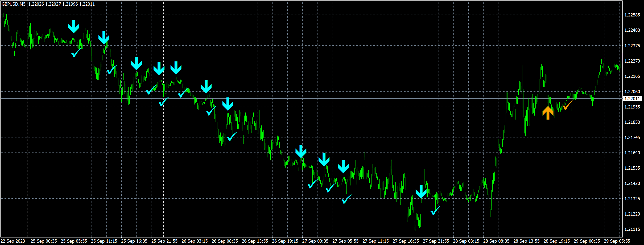Image resolution: width=644 pixels, height=245 pixels.
Task: Click the 28 Sep 03:15 time label
Action: pos(466,241)
